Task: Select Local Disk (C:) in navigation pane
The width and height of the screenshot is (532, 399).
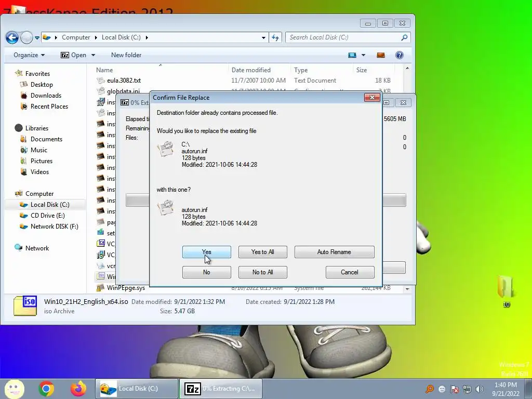Action: tap(50, 205)
